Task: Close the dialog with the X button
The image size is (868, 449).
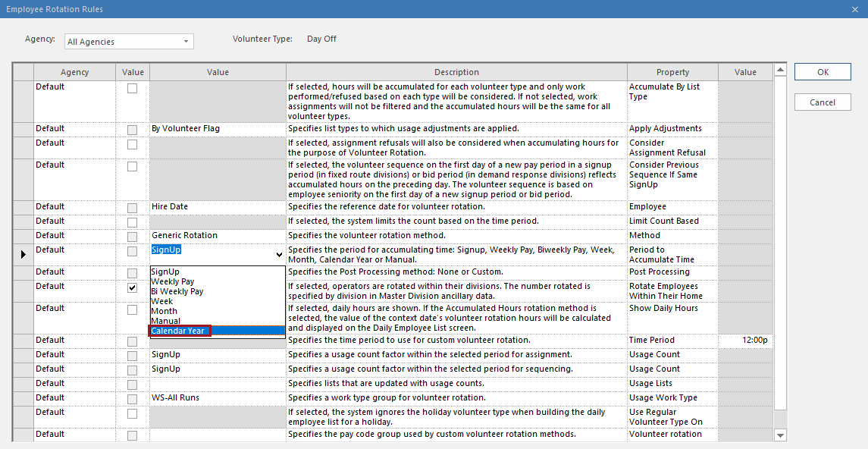Action: (855, 9)
